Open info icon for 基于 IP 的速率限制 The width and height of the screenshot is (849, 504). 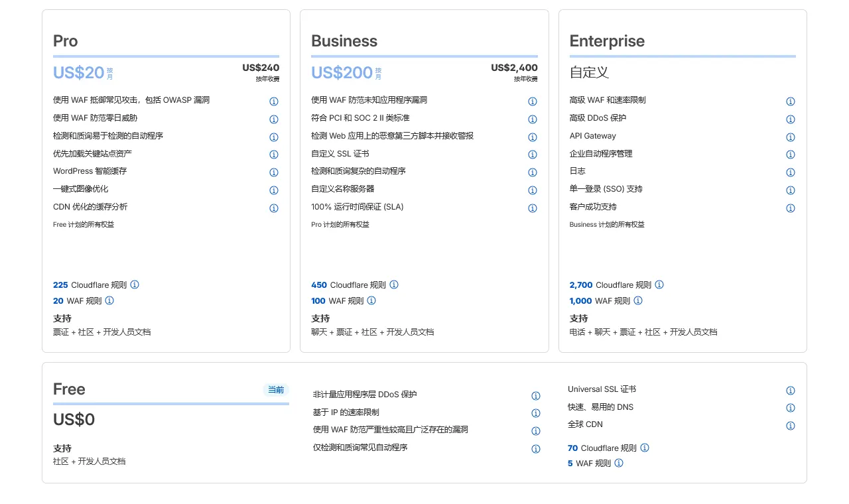(535, 413)
